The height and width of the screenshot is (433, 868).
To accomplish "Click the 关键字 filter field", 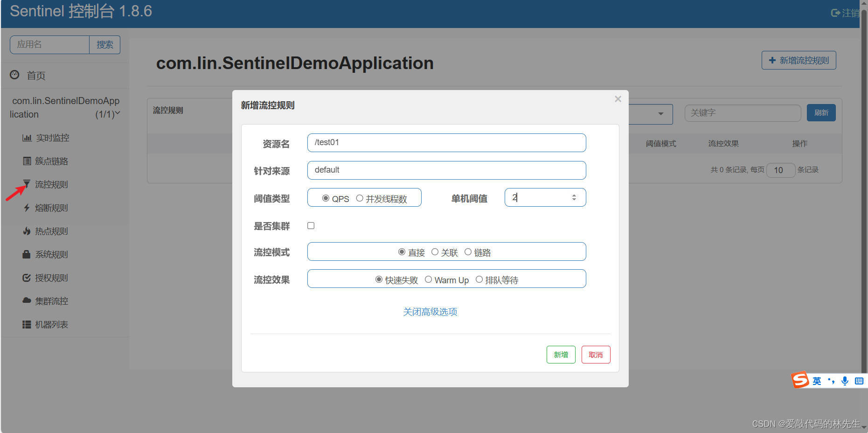I will coord(743,113).
